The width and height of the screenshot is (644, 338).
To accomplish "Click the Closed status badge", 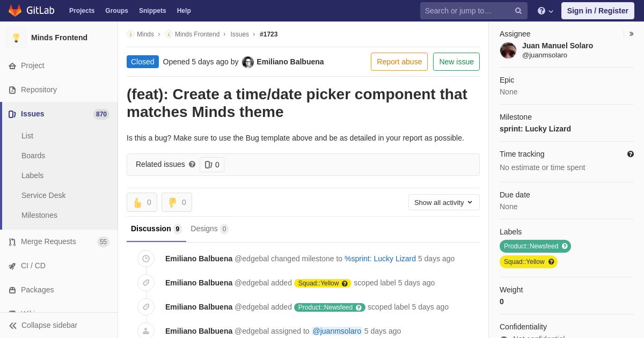I will (143, 62).
